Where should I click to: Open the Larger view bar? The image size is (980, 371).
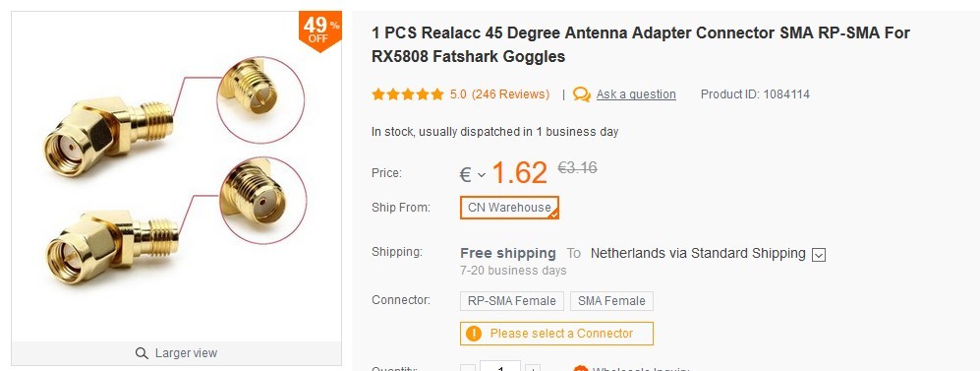(176, 353)
